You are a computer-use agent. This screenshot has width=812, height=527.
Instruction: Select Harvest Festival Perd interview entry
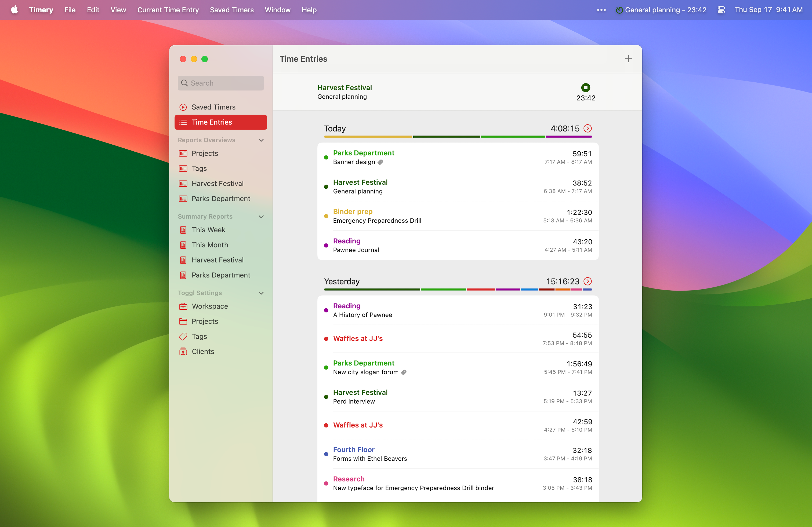(458, 396)
